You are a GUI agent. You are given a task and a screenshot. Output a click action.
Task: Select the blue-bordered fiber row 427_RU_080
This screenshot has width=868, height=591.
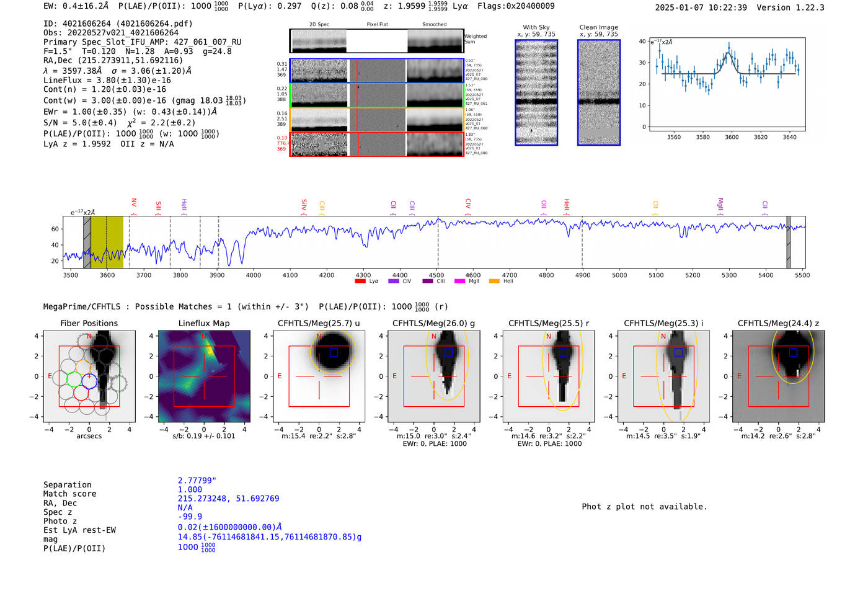[x=376, y=71]
